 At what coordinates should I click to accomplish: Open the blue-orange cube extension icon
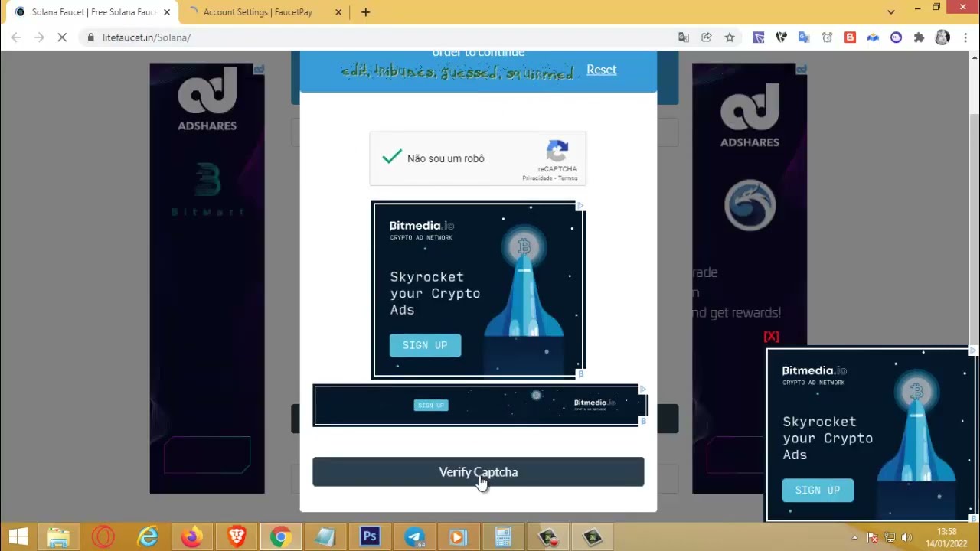click(873, 37)
